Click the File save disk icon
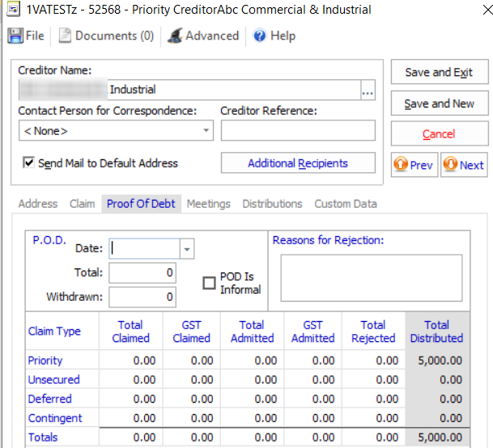This screenshot has height=448, width=493. coord(15,36)
